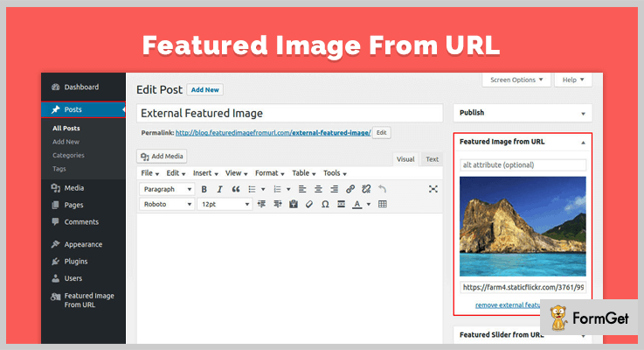The image size is (644, 350).
Task: Open All Posts in the sidebar submenu
Action: pos(66,129)
